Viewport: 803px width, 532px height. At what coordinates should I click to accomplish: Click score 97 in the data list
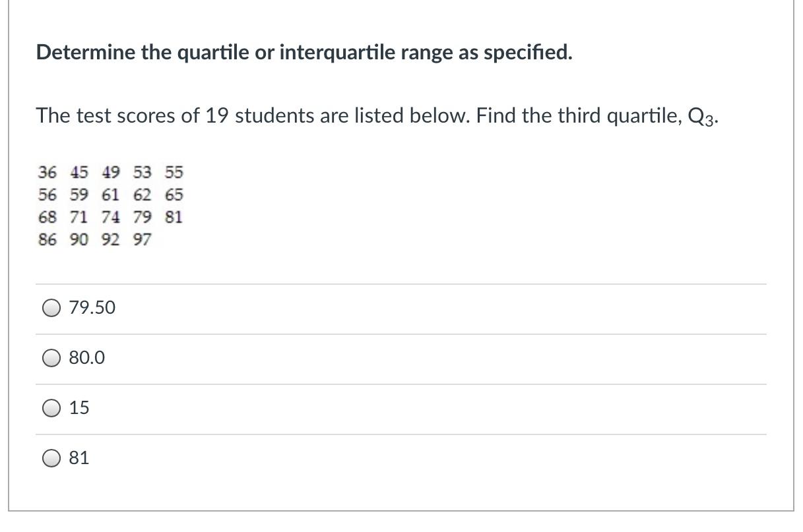point(142,240)
